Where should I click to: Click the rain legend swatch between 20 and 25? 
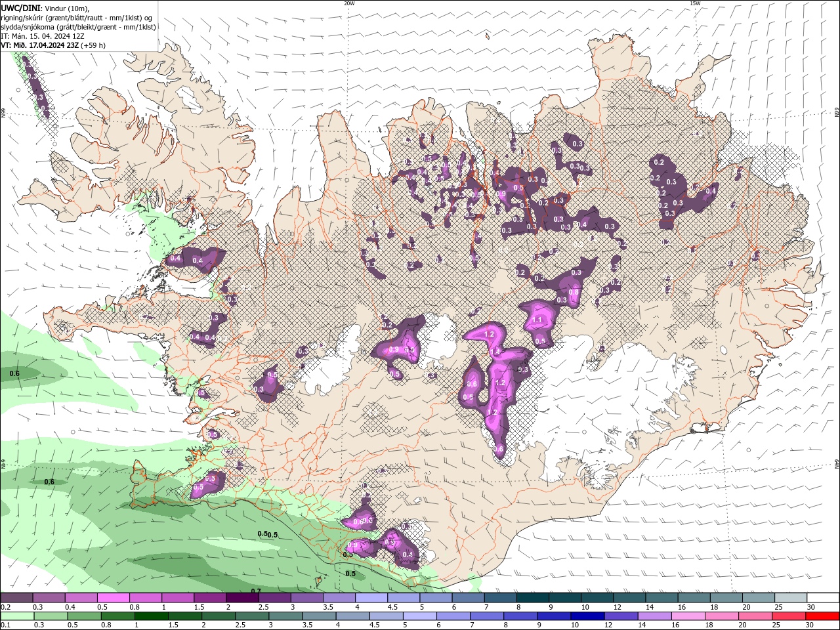756,616
